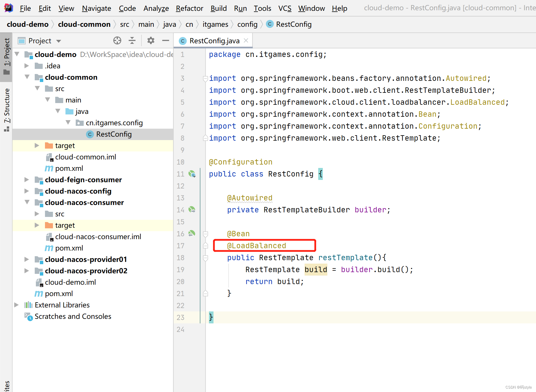Expand the .idea folder
This screenshot has height=392, width=536.
[27, 66]
